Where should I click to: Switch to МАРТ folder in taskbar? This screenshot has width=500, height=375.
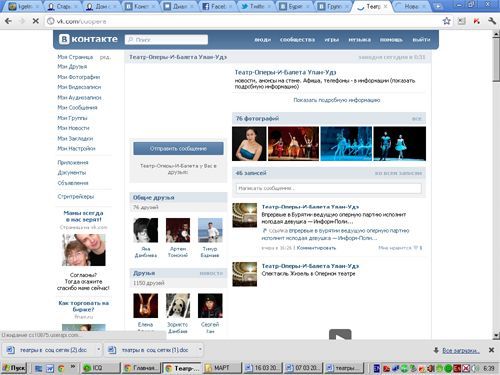[222, 368]
